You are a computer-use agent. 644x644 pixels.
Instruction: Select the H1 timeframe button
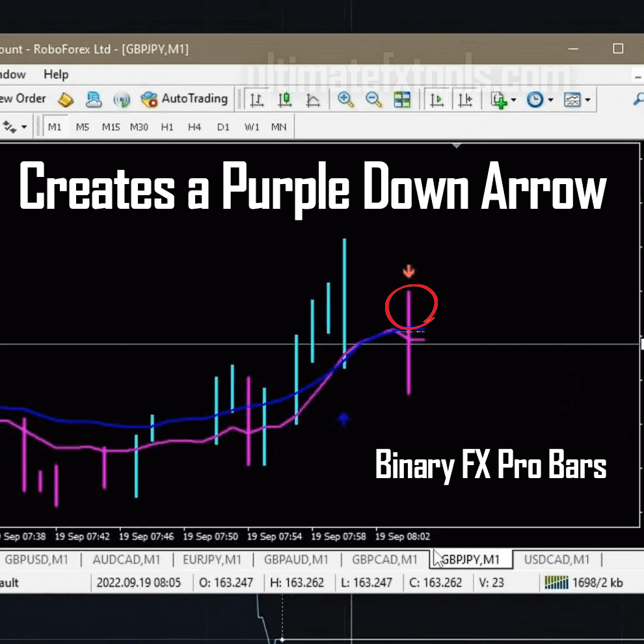167,127
